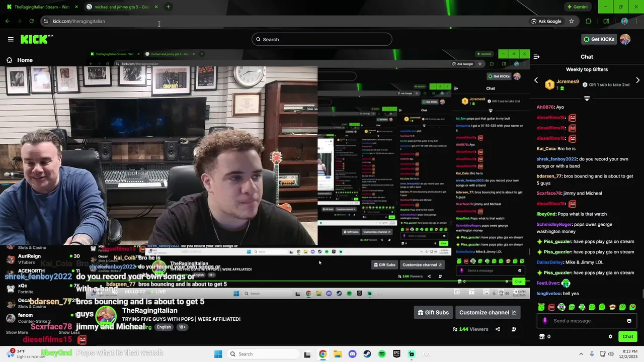Screen dimensions: 644x362
Task: Click the English language tag
Action: click(164, 327)
